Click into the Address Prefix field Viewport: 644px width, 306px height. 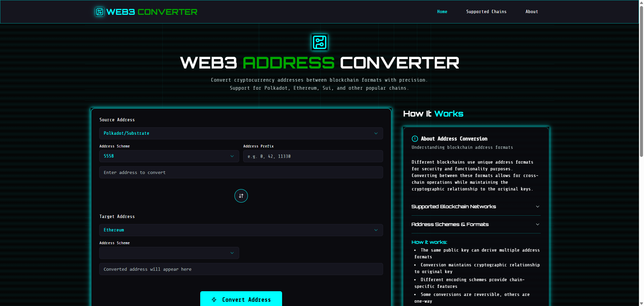click(313, 156)
